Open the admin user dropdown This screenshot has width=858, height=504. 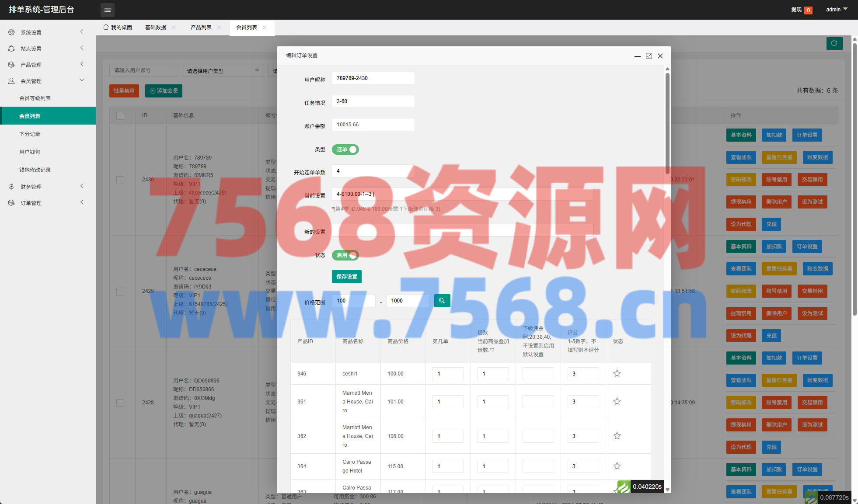click(836, 10)
